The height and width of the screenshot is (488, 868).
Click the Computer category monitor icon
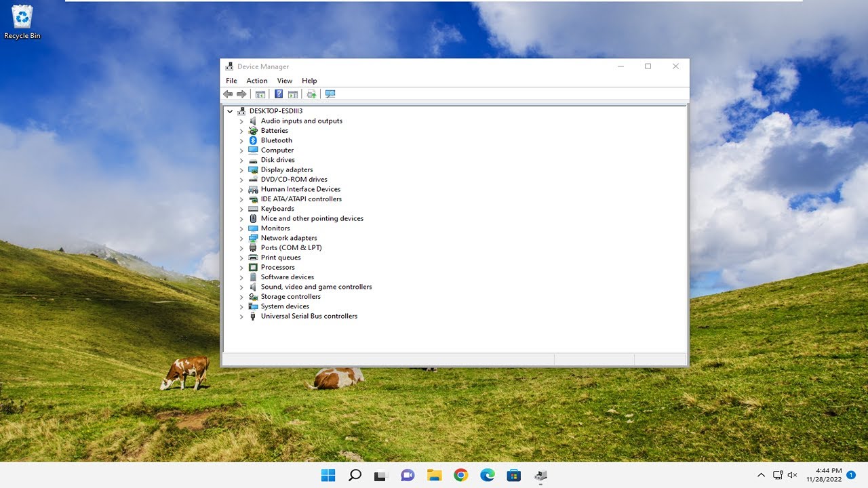tap(253, 150)
